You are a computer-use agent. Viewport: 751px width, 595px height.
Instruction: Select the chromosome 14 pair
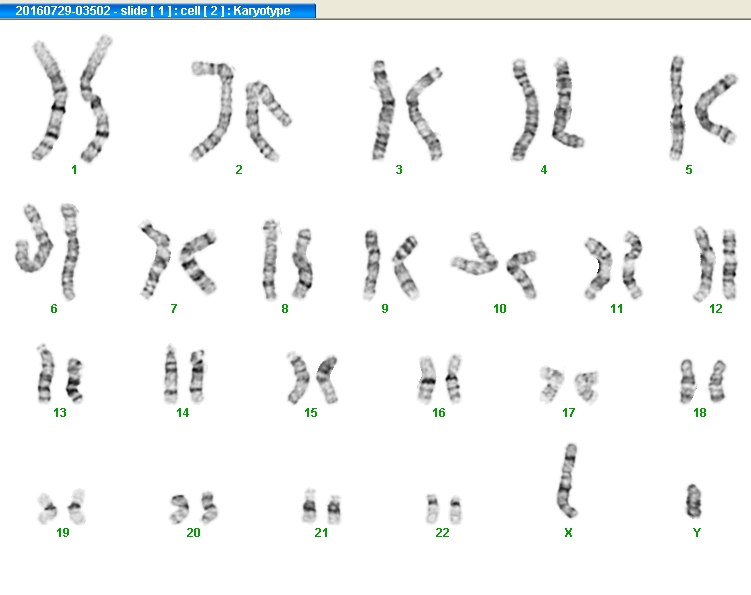click(184, 374)
